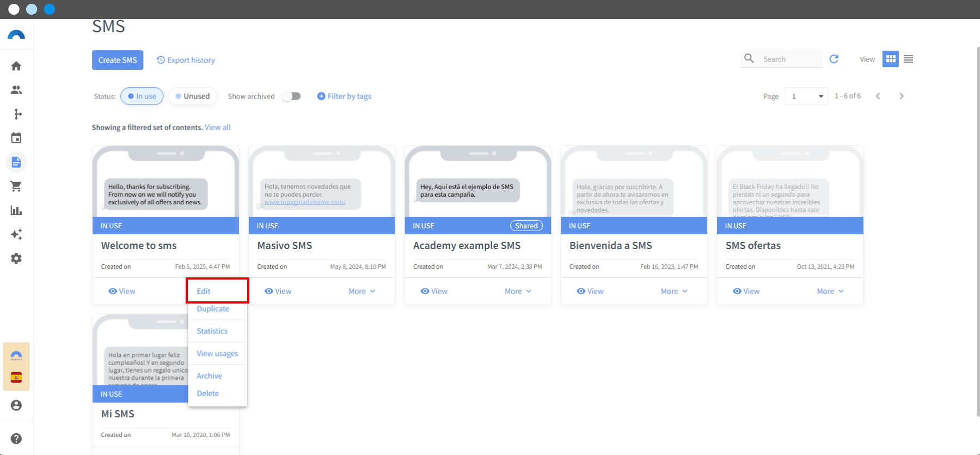Expand More menu for Academy example SMS
The image size is (980, 455).
point(518,292)
